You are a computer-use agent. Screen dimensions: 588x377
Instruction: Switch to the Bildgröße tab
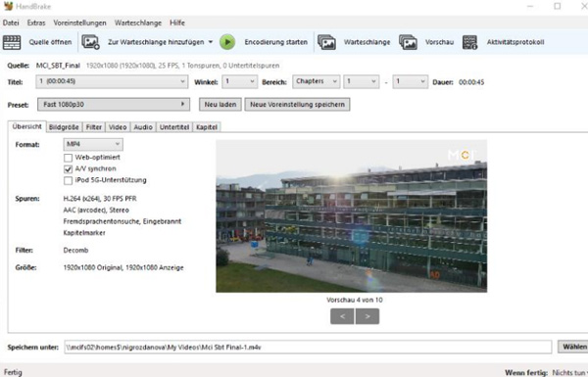(x=64, y=127)
